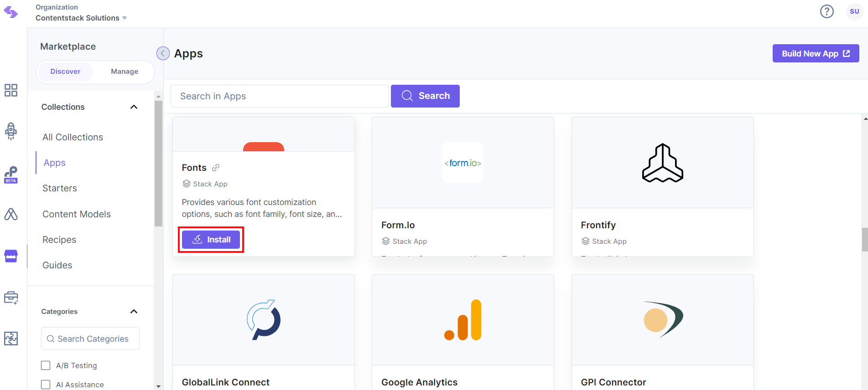The image size is (868, 390).
Task: Open the SU user avatar menu
Action: 854,11
